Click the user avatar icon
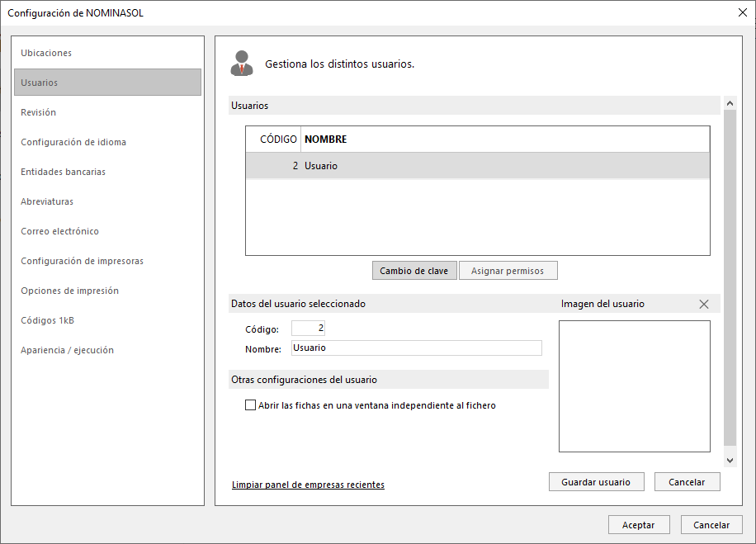Screen dimensions: 756x544 pyautogui.click(x=242, y=64)
